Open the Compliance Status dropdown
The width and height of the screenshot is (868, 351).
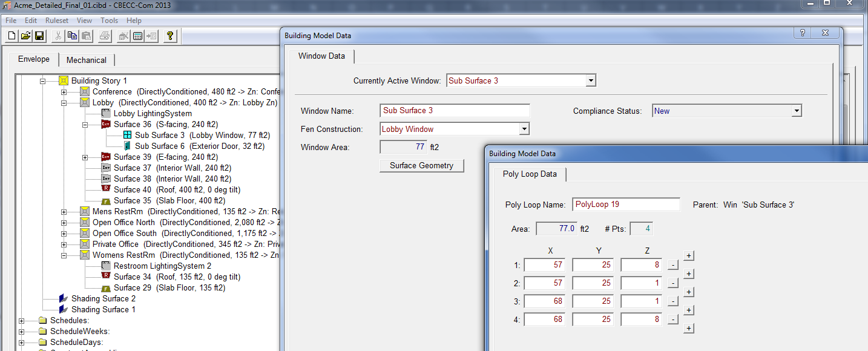pos(797,111)
